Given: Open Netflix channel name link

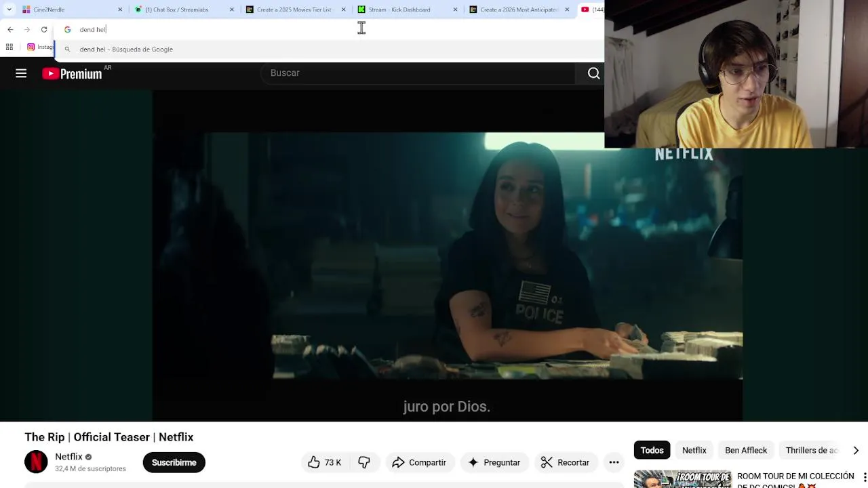Looking at the screenshot, I should [68, 457].
